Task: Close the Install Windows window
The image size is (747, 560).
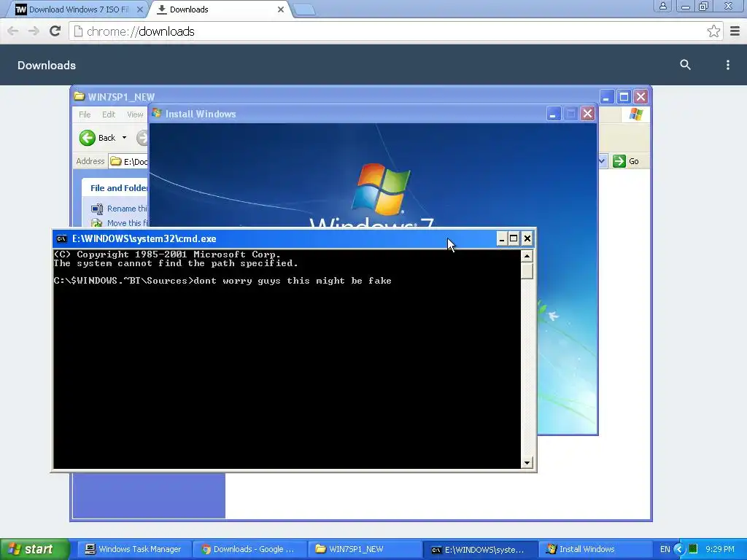Action: click(x=588, y=114)
